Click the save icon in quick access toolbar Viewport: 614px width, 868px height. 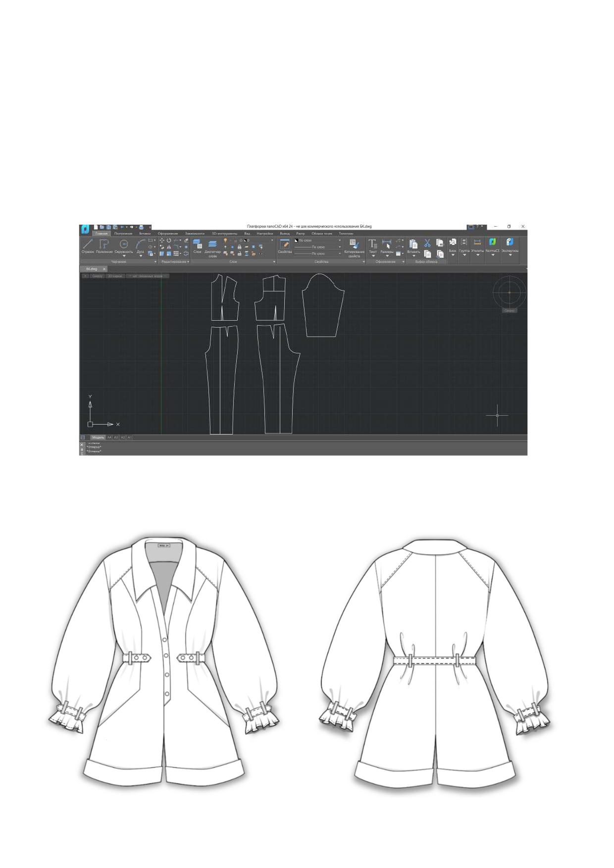[x=108, y=227]
